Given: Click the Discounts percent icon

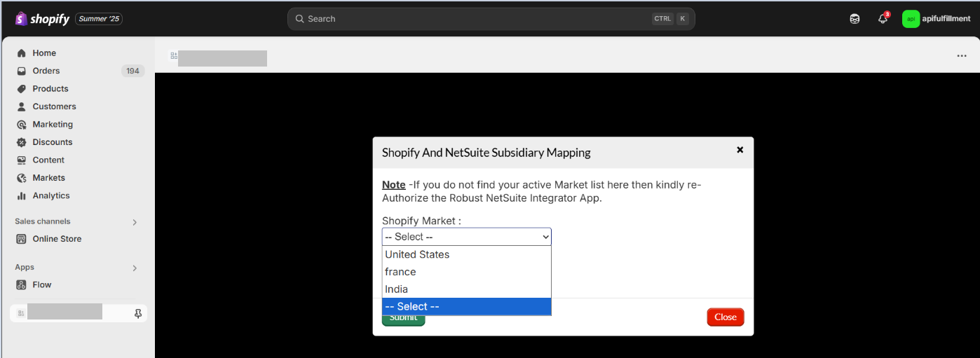Looking at the screenshot, I should tap(21, 142).
